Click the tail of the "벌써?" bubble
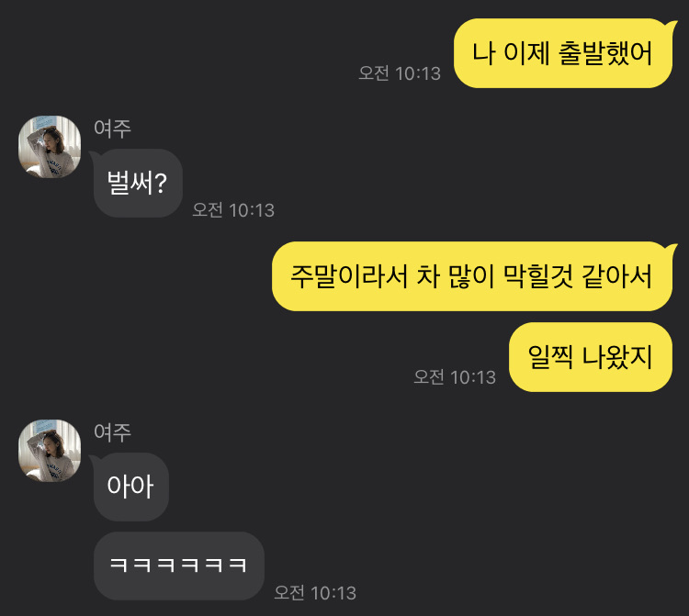 click(94, 156)
